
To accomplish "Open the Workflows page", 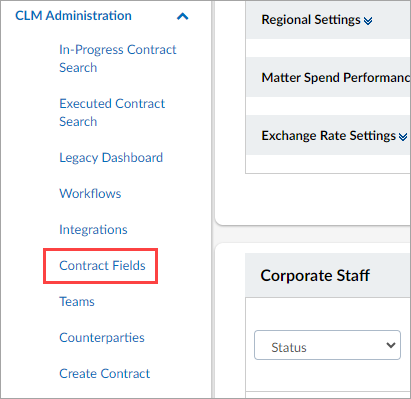I will click(90, 193).
